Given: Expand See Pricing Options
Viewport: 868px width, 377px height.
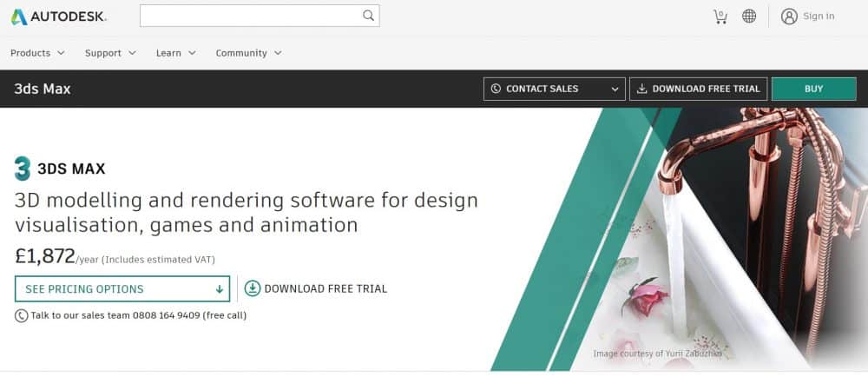Looking at the screenshot, I should tap(122, 289).
